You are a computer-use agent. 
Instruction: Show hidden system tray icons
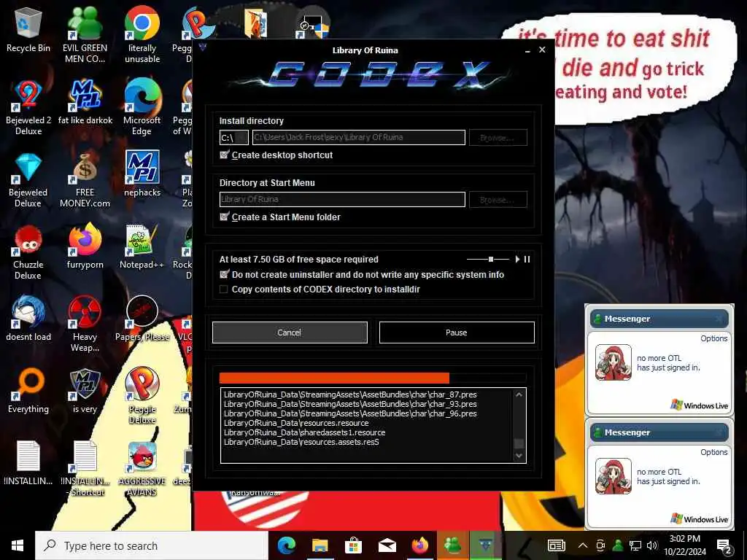(583, 545)
